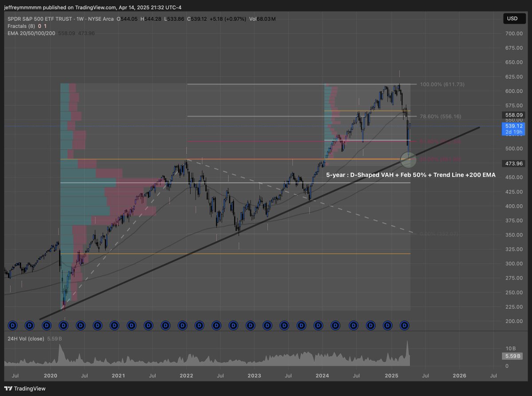The height and width of the screenshot is (396, 532).
Task: Click the 2024 label on the time axis
Action: (322, 375)
